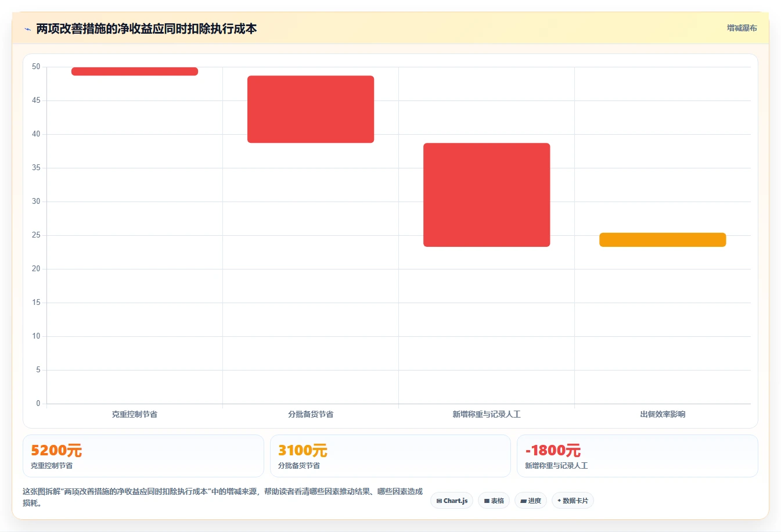The height and width of the screenshot is (532, 781).
Task: Select the 表格 tag chip
Action: (x=494, y=501)
